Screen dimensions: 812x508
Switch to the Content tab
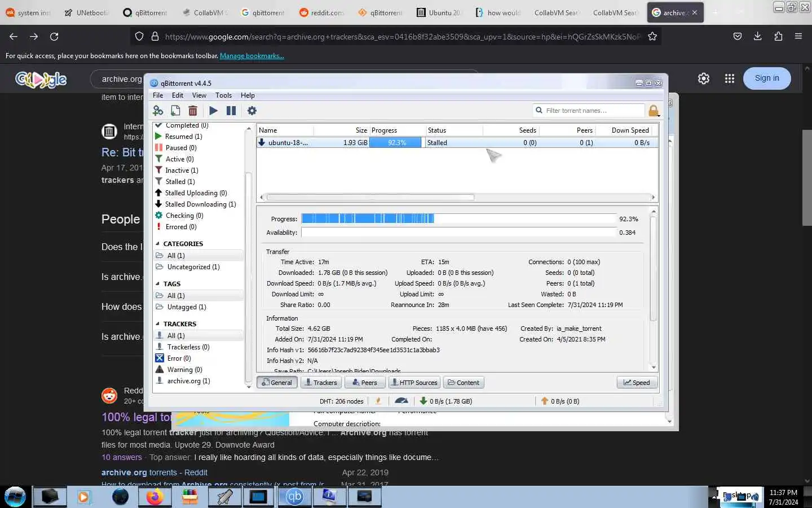464,383
